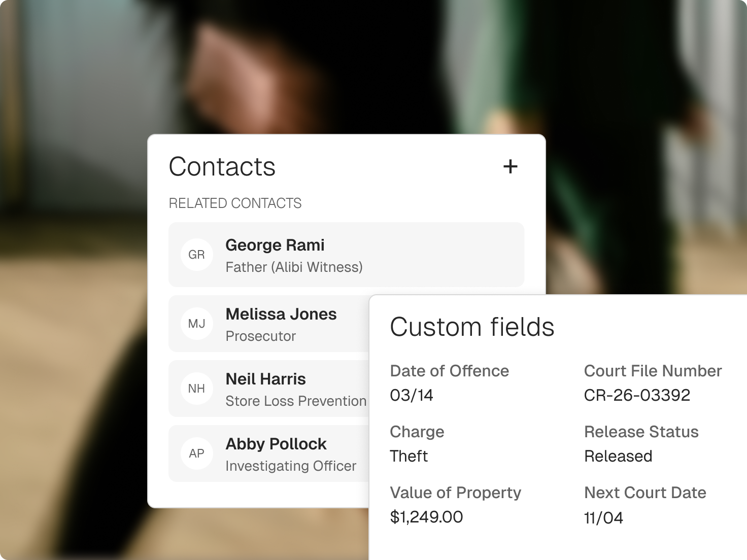This screenshot has height=560, width=747.
Task: Open Neil Harris contact name
Action: coord(266,379)
